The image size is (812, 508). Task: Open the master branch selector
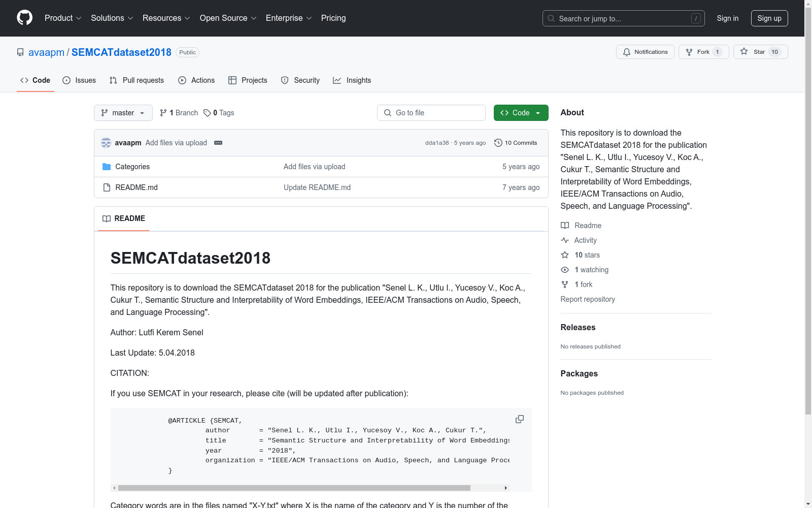[x=123, y=113]
